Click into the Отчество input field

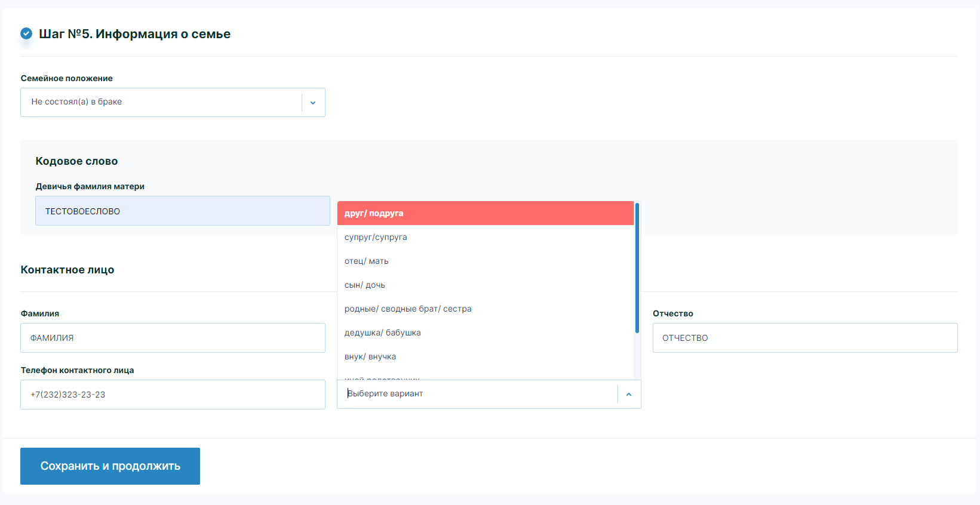804,338
